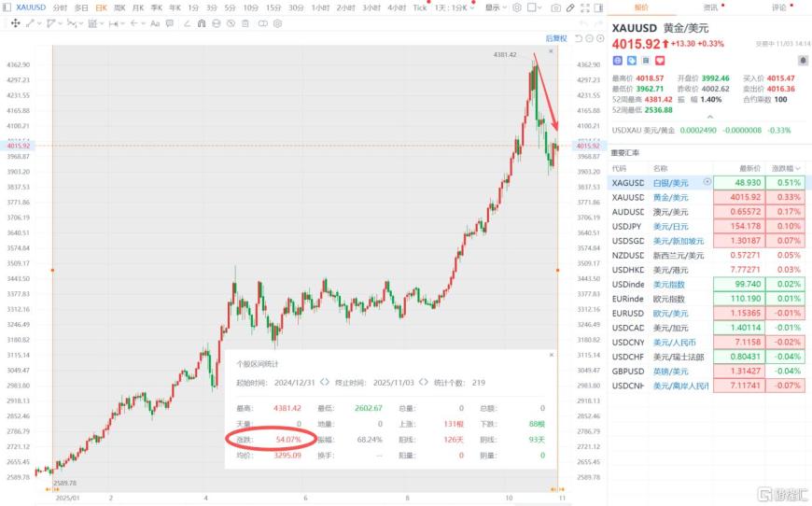
Task: Add a comment bubble annotation
Action: [169, 23]
